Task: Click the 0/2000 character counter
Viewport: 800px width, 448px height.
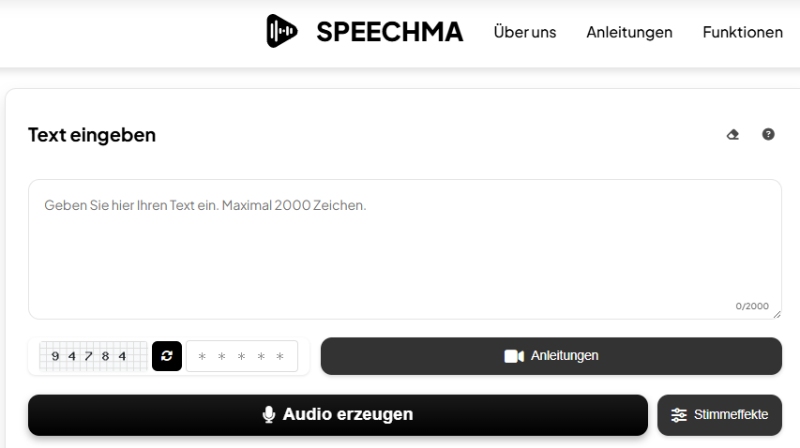Action: (751, 306)
